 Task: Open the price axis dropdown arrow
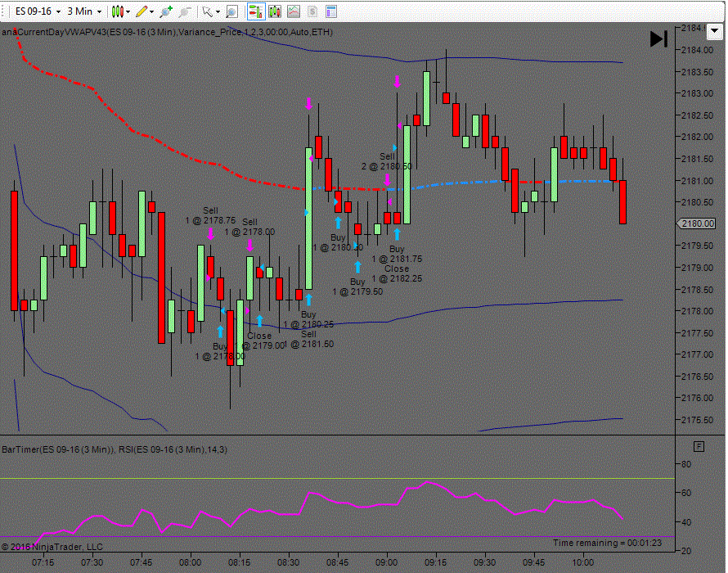pyautogui.click(x=715, y=33)
